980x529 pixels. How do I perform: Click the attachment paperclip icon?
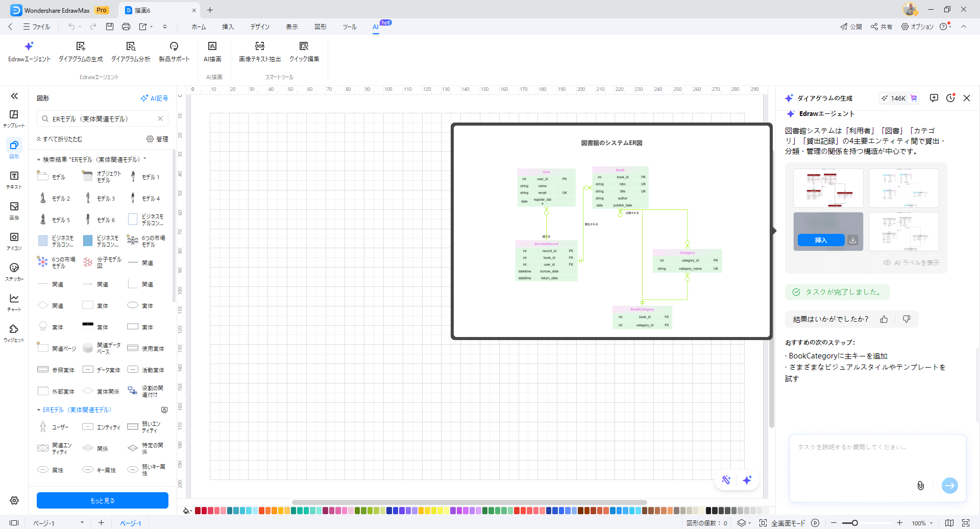920,486
